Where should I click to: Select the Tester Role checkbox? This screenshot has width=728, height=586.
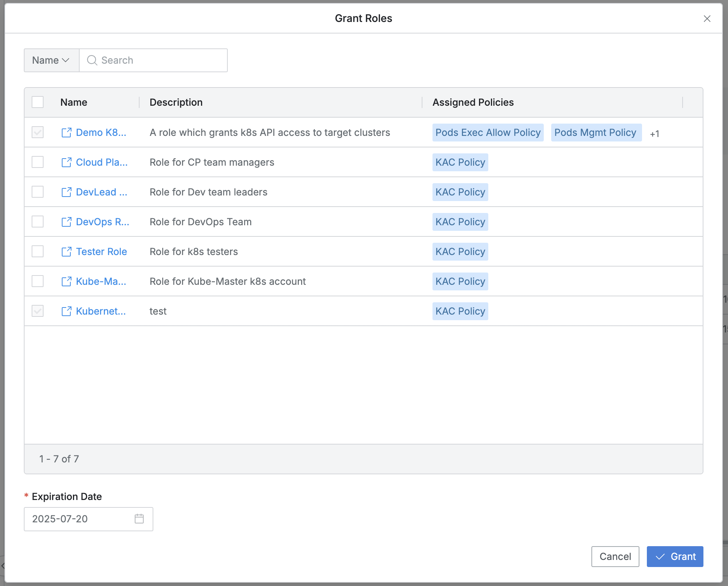(38, 252)
